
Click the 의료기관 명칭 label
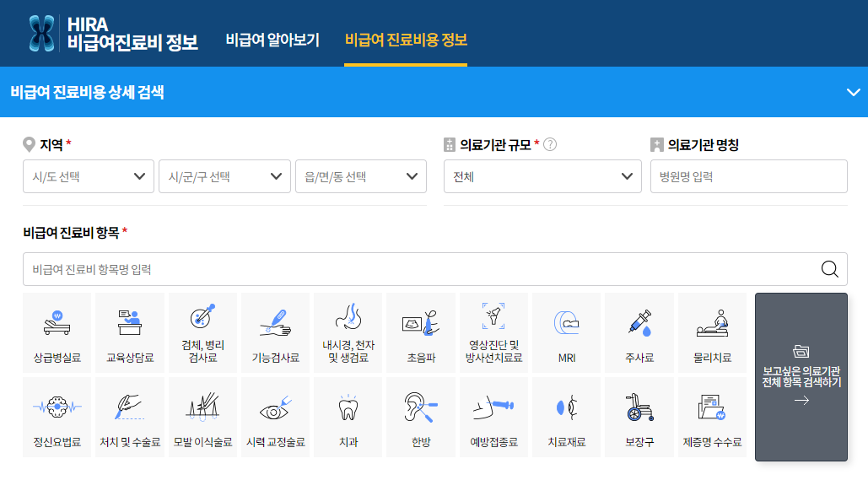(703, 144)
